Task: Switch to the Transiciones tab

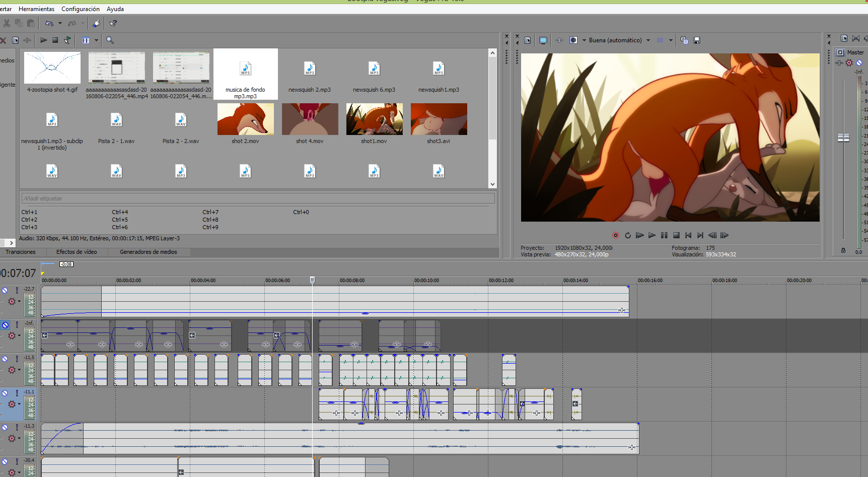Action: coord(21,252)
